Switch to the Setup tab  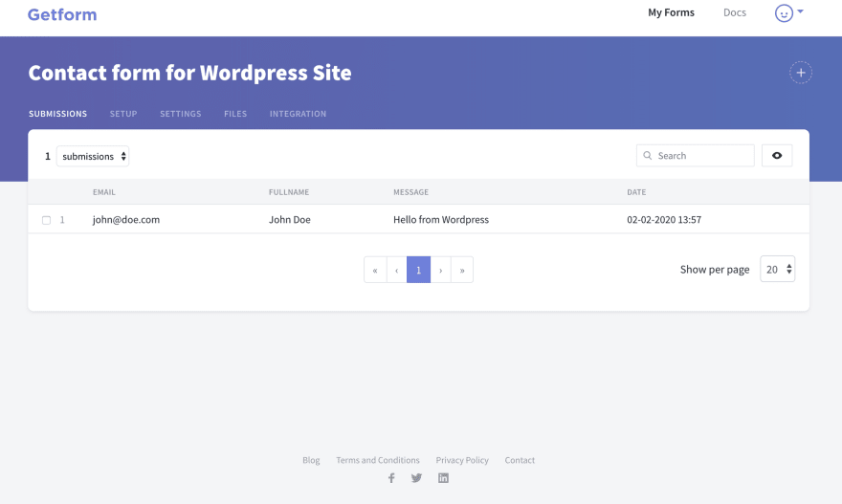pyautogui.click(x=123, y=114)
